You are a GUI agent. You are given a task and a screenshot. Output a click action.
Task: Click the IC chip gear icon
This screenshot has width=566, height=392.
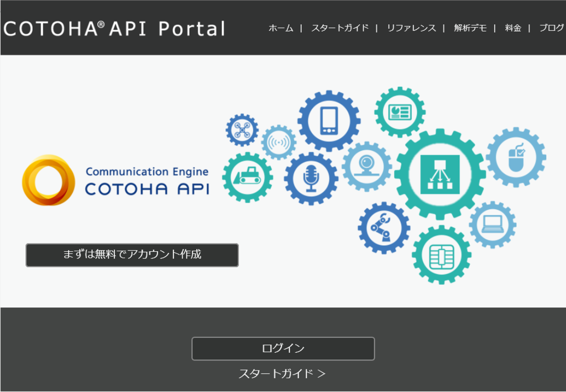pos(441,255)
